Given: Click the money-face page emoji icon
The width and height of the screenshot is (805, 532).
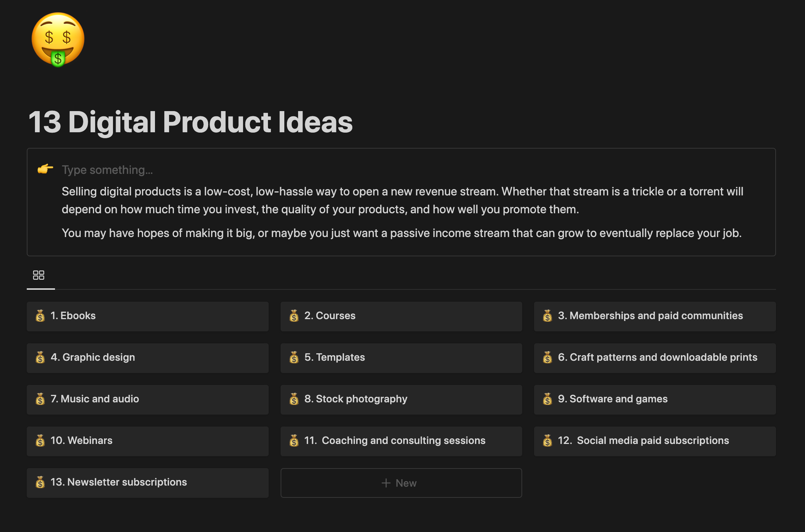Looking at the screenshot, I should click(x=58, y=39).
